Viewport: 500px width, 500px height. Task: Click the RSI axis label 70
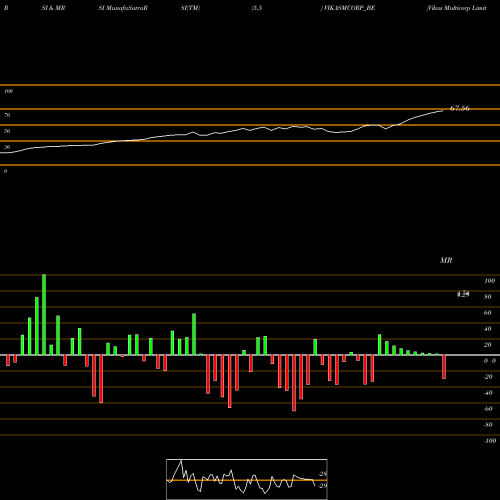pos(7,115)
